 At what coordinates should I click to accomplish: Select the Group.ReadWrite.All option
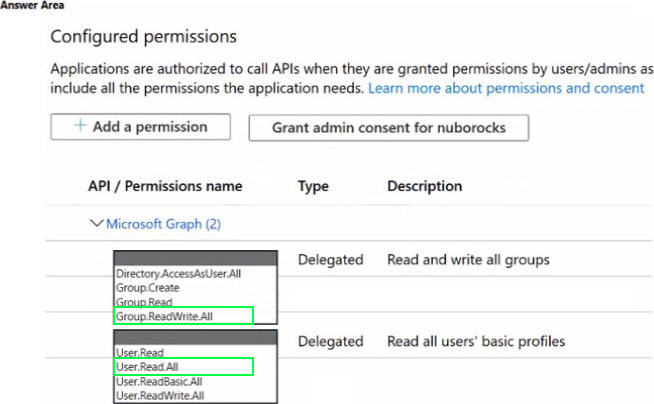point(165,316)
